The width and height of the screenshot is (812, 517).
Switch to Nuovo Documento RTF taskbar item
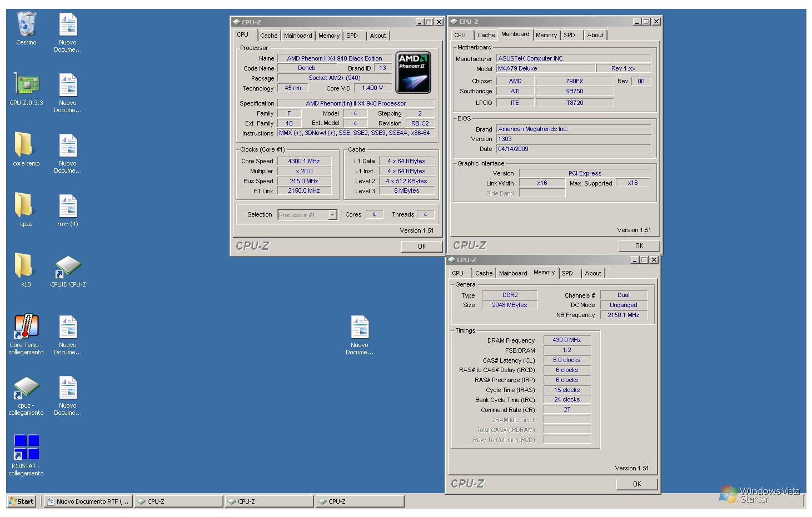point(88,501)
